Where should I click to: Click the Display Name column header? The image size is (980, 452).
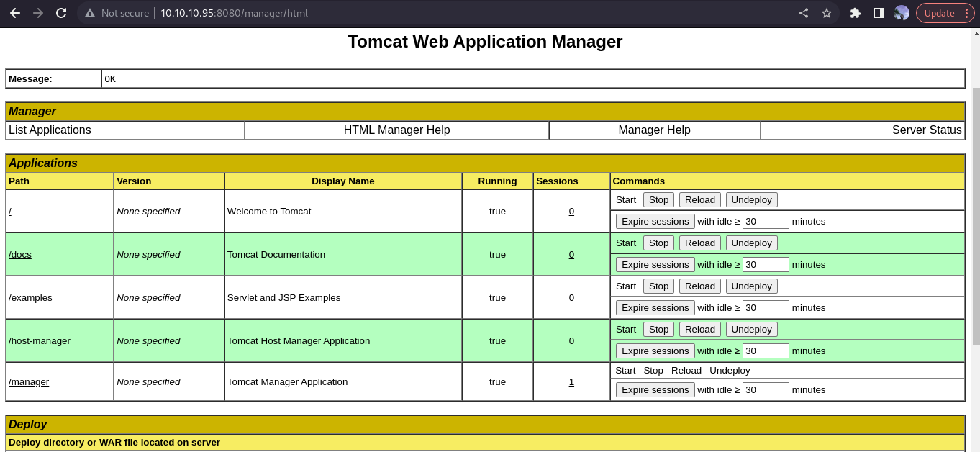(342, 181)
